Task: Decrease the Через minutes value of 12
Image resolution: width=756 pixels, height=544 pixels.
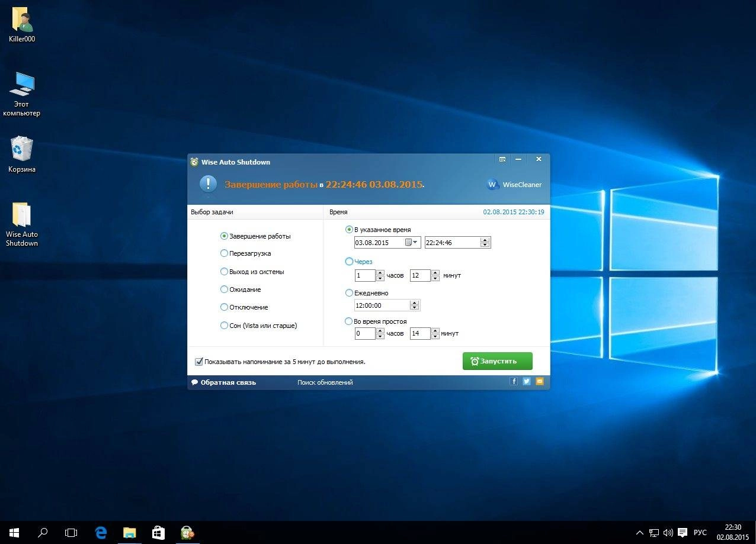Action: coord(435,278)
